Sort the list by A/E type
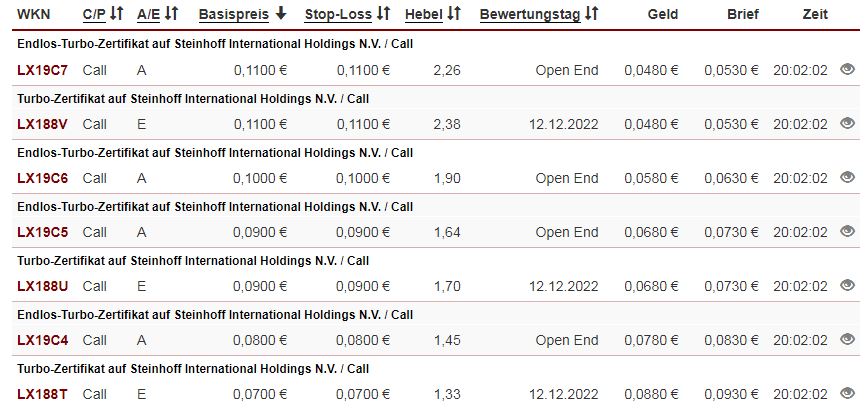This screenshot has width=865, height=418. (x=158, y=15)
